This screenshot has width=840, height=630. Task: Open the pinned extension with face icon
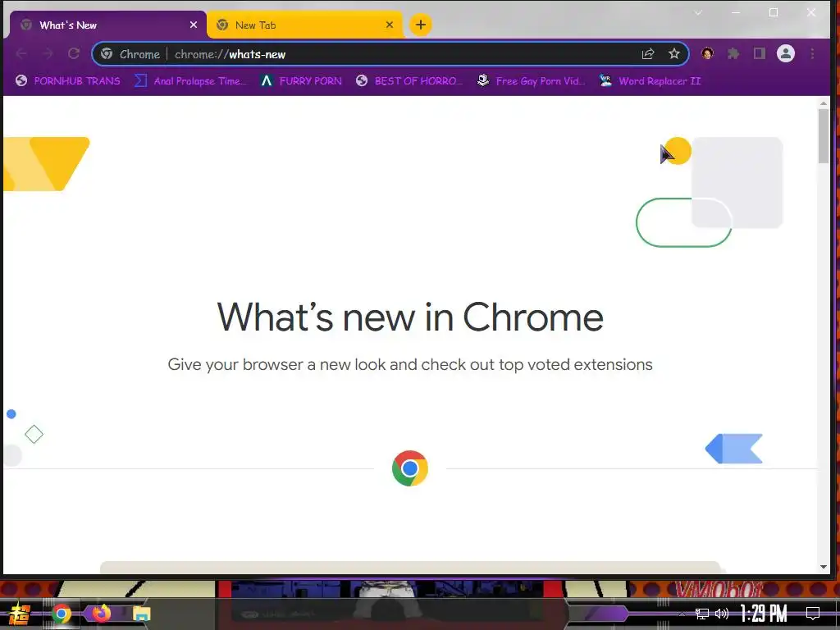coord(707,53)
